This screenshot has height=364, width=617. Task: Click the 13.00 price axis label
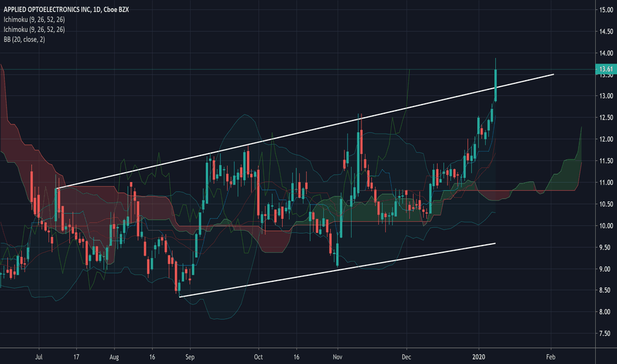(x=606, y=96)
